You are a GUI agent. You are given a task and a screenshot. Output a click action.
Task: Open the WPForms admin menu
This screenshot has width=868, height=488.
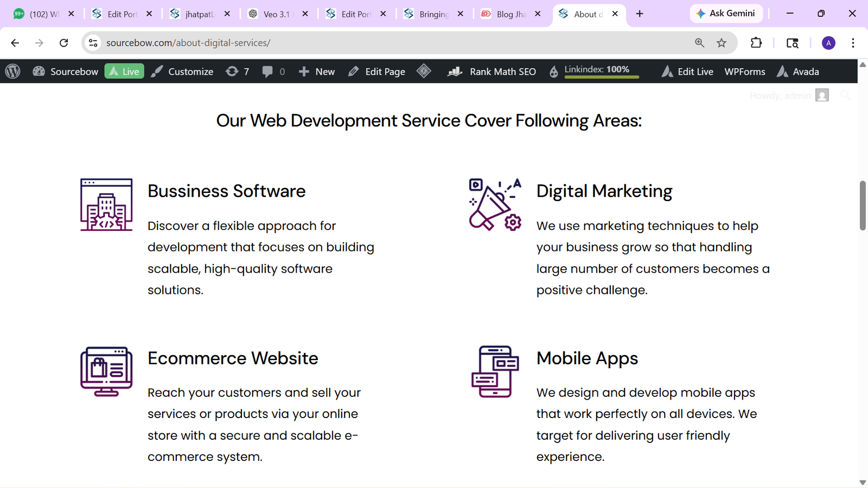pos(744,72)
